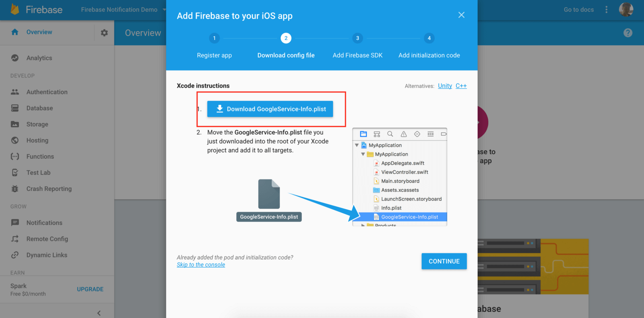Click the CONTINUE button
The width and height of the screenshot is (644, 318).
coord(444,261)
